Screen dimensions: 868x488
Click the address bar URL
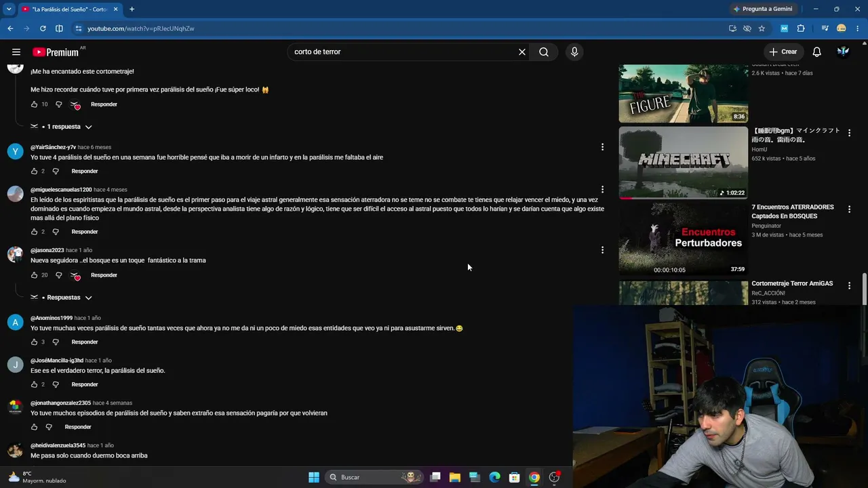pos(140,28)
